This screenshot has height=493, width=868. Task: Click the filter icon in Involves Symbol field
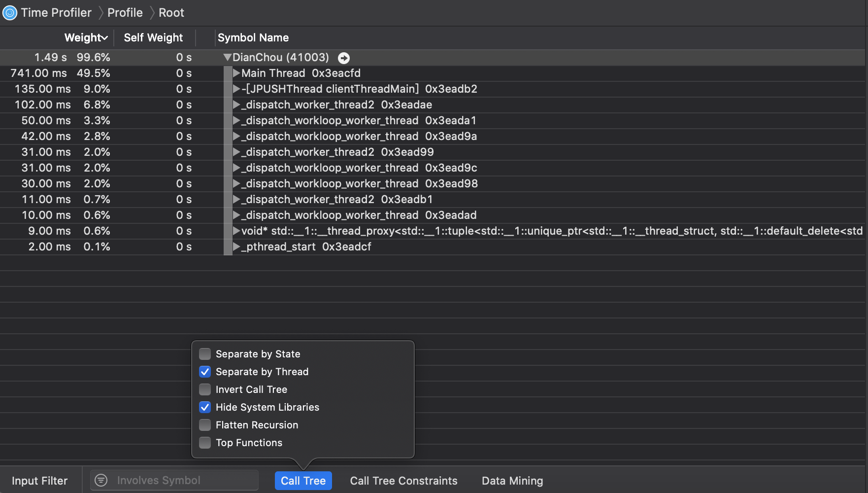101,480
